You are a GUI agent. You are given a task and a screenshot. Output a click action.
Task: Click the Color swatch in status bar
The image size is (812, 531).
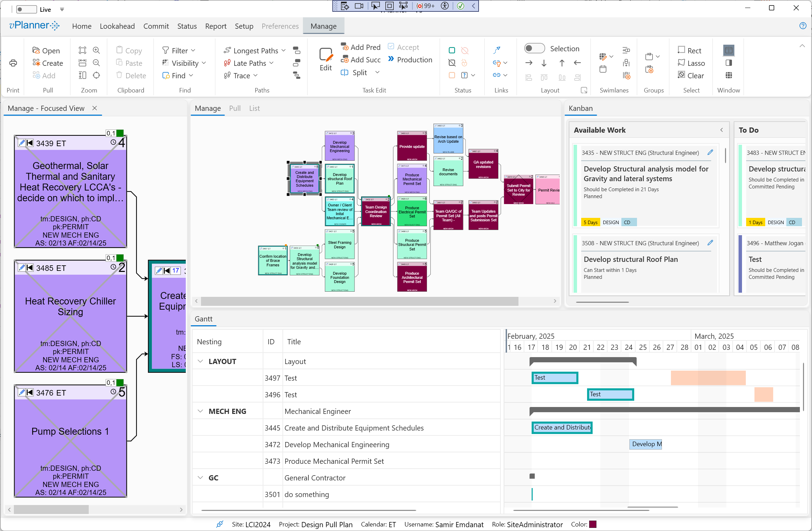(x=593, y=524)
